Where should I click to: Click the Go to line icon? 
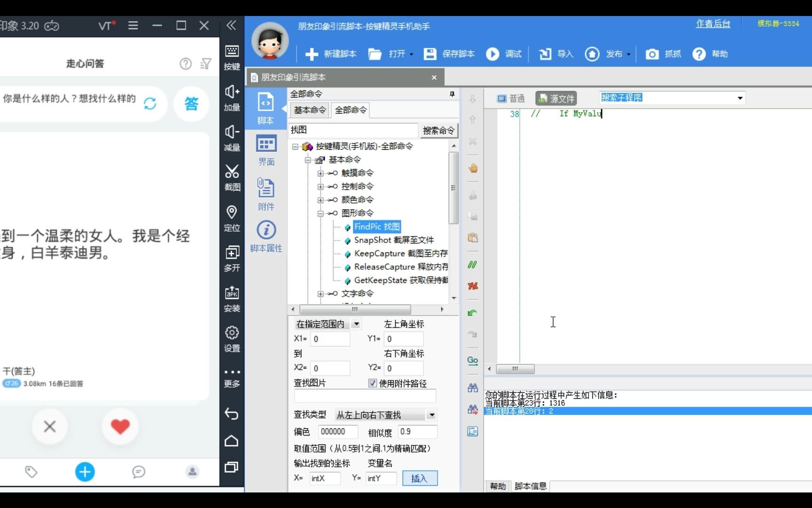coord(473,360)
